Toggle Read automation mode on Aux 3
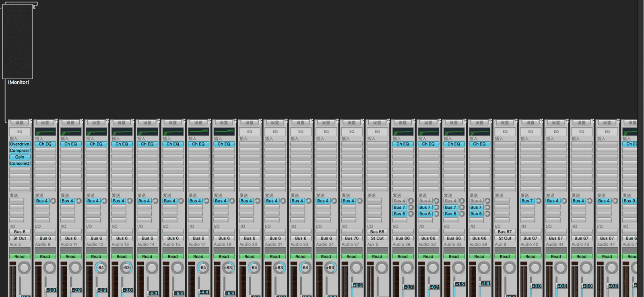 (20, 256)
